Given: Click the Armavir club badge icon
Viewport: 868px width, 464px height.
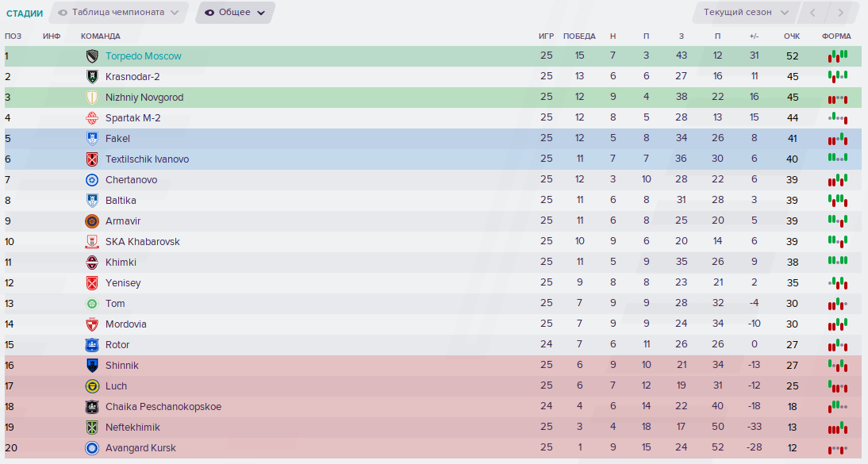Looking at the screenshot, I should click(x=92, y=221).
